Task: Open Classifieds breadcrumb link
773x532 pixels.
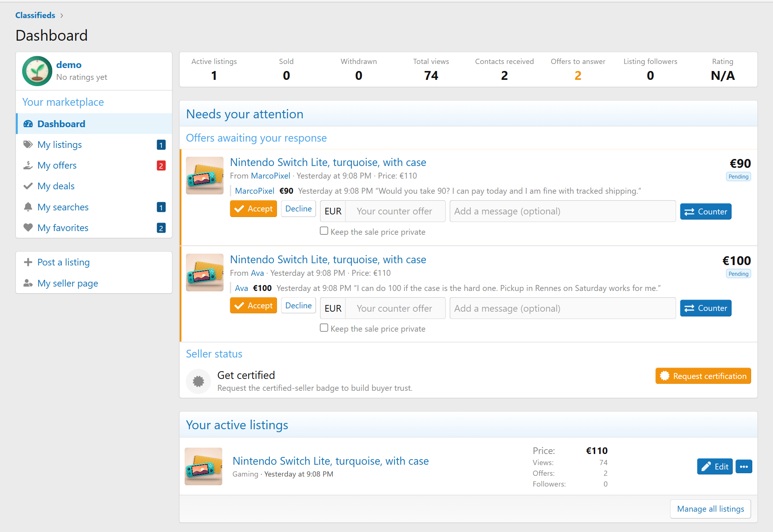Action: (35, 16)
